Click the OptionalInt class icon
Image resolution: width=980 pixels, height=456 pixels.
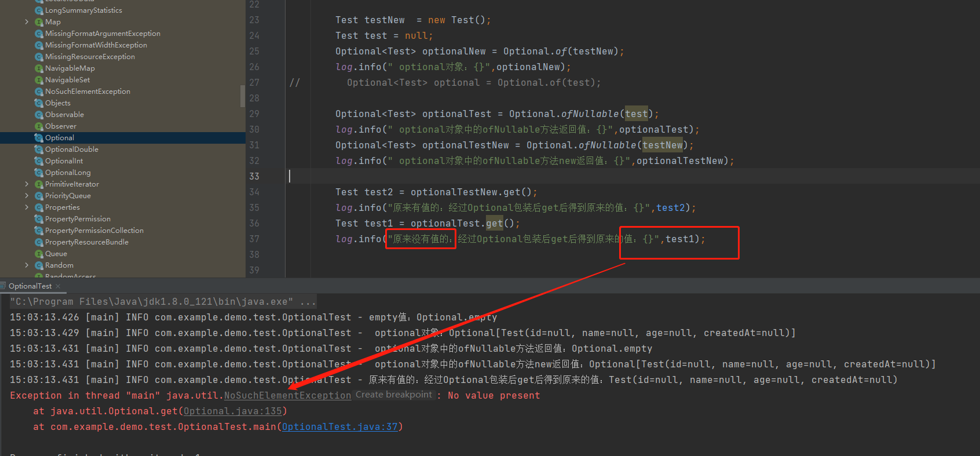point(39,161)
